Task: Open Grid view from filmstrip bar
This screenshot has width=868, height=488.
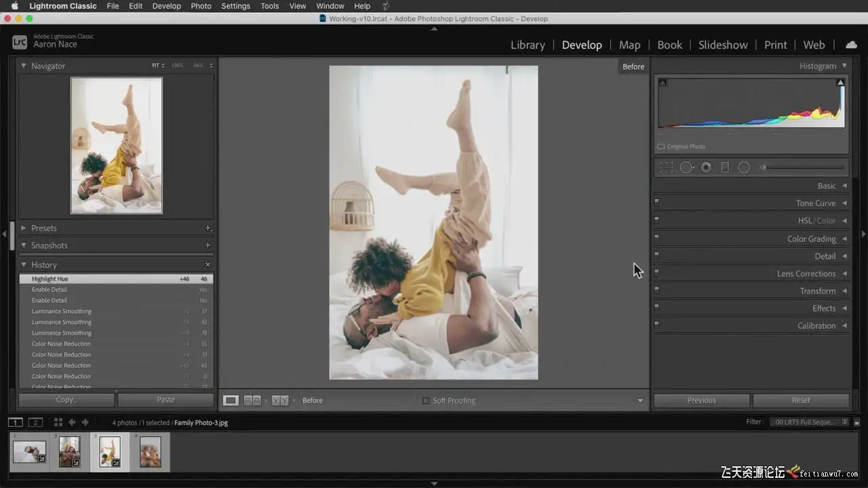Action: pos(58,422)
